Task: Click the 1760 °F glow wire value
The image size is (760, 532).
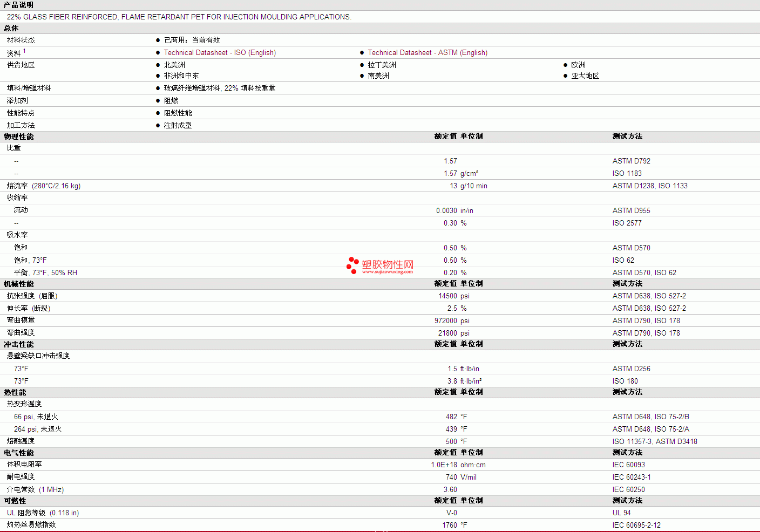Action: (455, 525)
